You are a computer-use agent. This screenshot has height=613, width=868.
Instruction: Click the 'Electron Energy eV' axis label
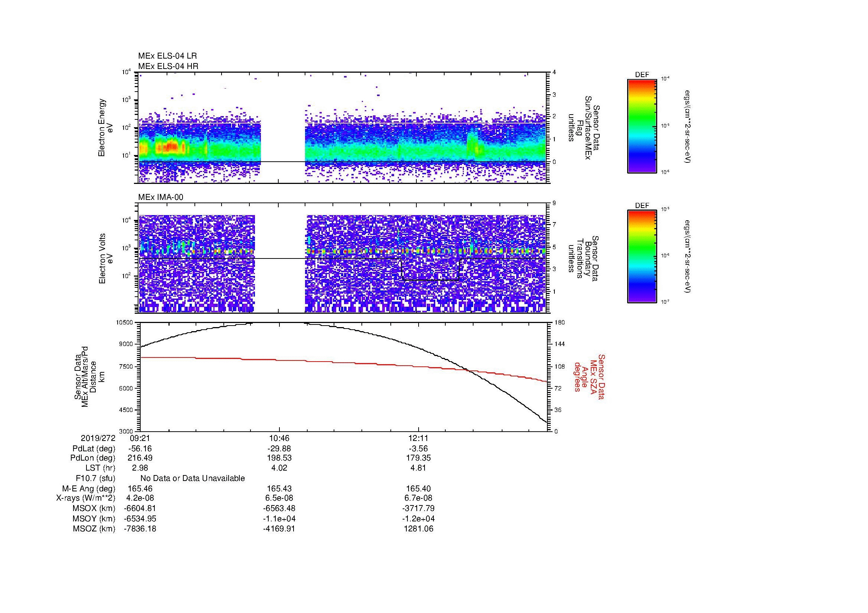pos(105,128)
